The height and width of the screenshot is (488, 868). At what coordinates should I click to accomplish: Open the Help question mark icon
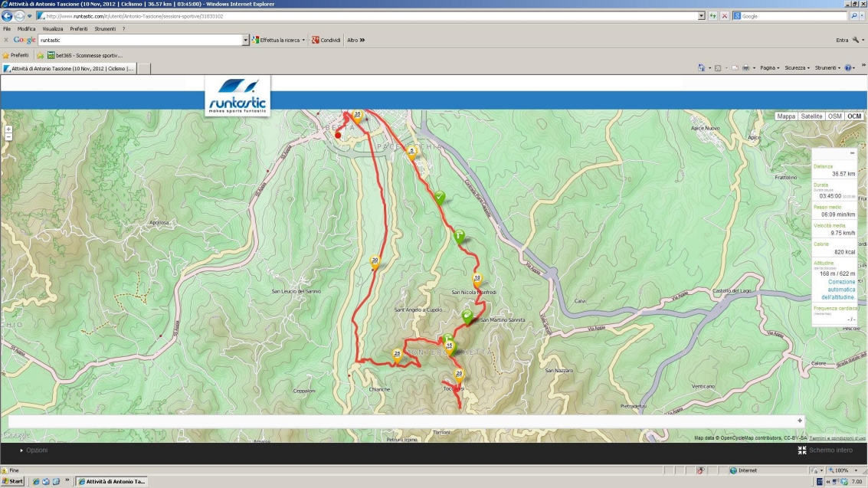pyautogui.click(x=847, y=68)
